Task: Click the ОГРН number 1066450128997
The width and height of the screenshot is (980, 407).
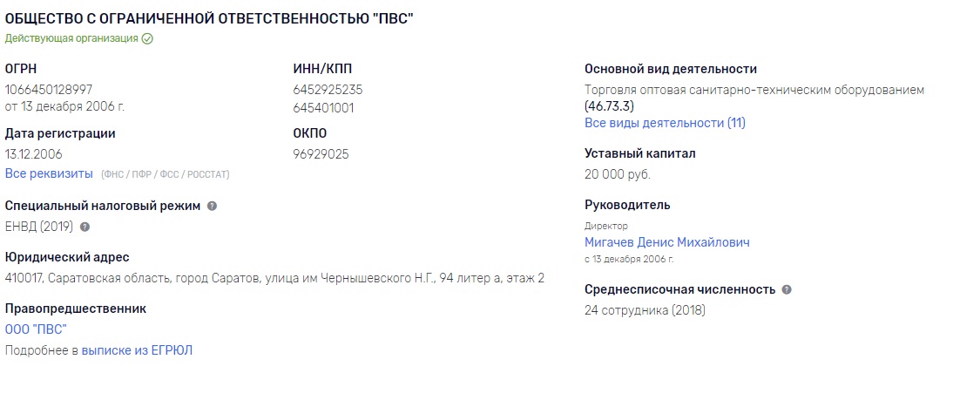Action: point(49,90)
